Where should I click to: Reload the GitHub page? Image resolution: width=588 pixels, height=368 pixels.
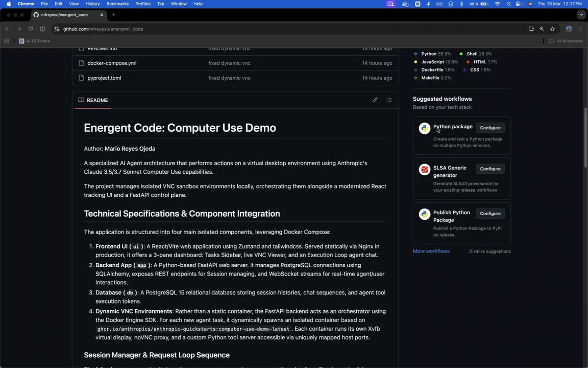click(x=31, y=29)
